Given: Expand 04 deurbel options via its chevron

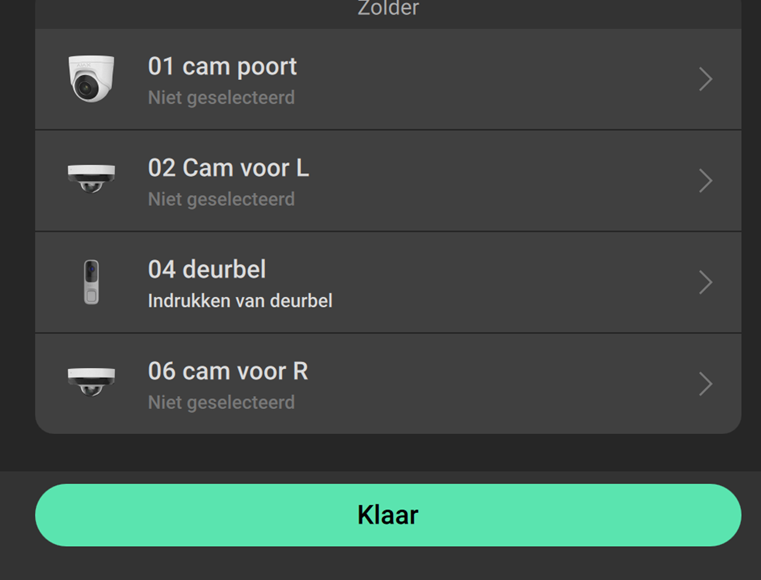Looking at the screenshot, I should click(x=705, y=283).
